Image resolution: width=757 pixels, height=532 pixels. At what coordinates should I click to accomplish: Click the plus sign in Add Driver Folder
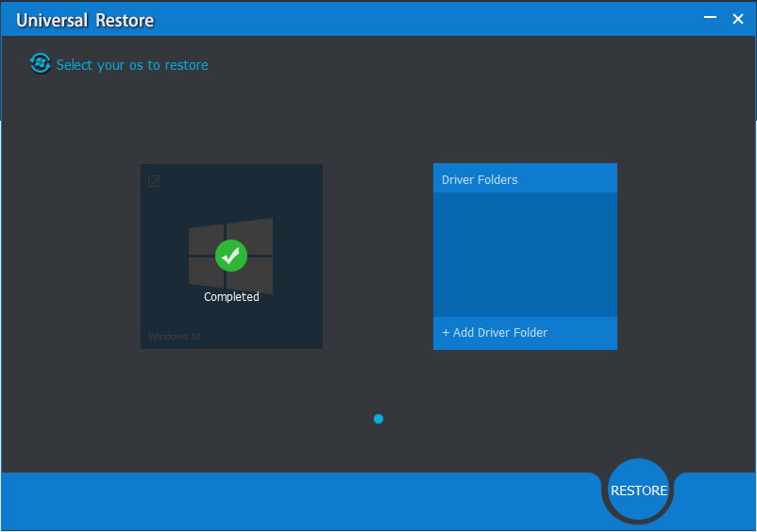tap(446, 333)
